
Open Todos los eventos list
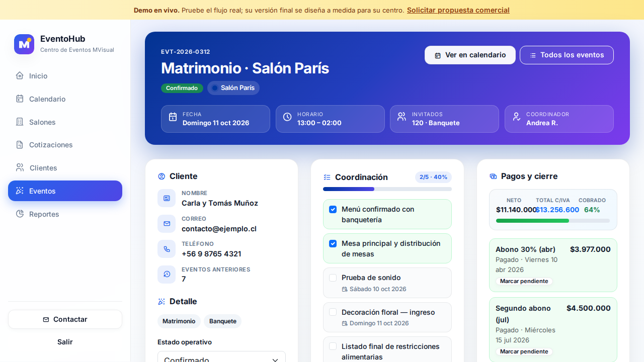tap(567, 55)
